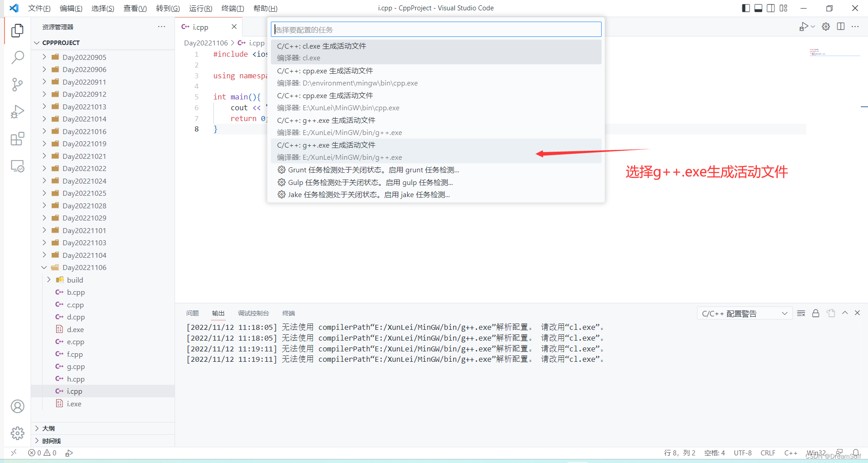Image resolution: width=868 pixels, height=463 pixels.
Task: Toggle primary sidebar layout icon
Action: click(746, 8)
